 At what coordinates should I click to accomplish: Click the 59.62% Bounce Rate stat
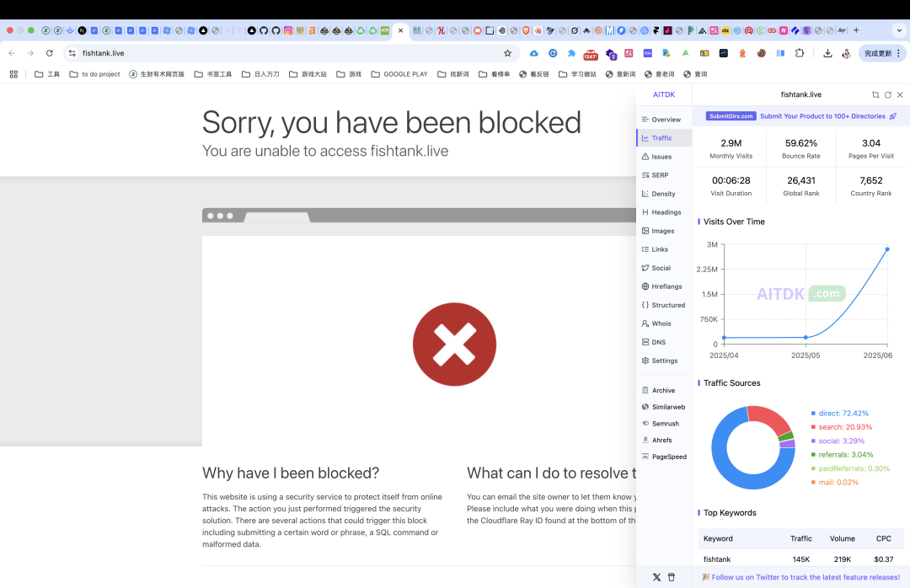[801, 148]
